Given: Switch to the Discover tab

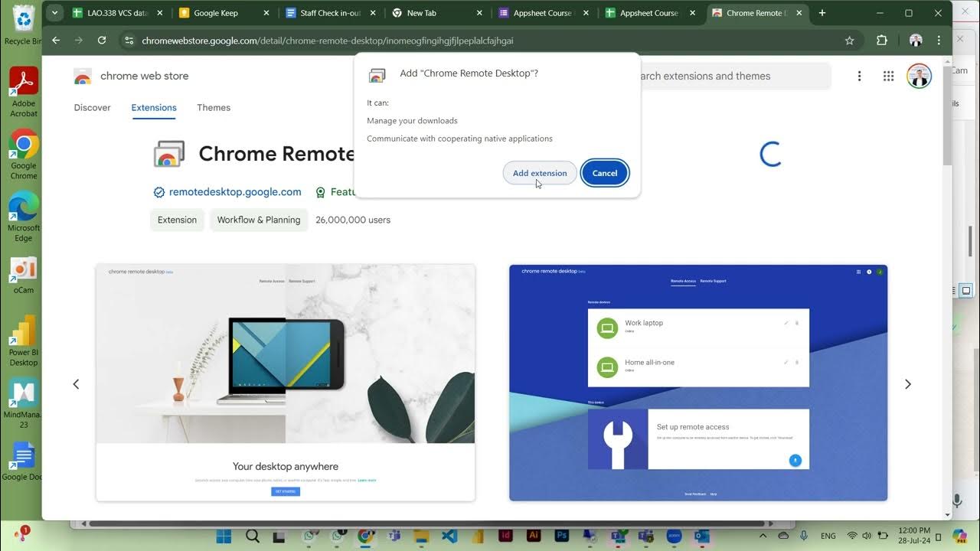Looking at the screenshot, I should pyautogui.click(x=92, y=108).
